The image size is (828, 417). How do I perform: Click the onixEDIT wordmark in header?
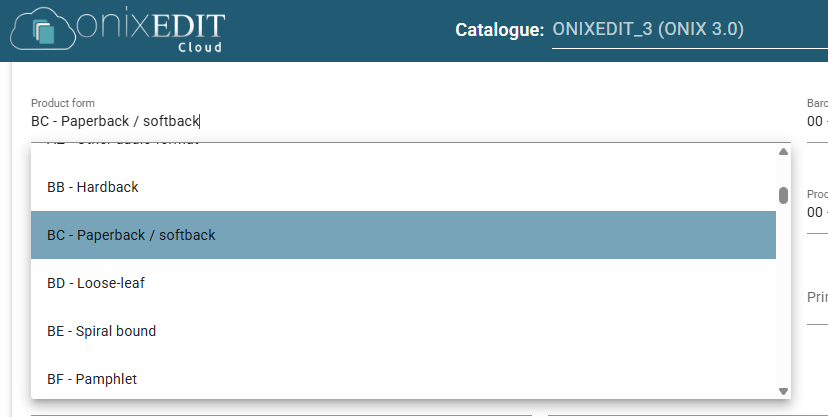[x=150, y=25]
